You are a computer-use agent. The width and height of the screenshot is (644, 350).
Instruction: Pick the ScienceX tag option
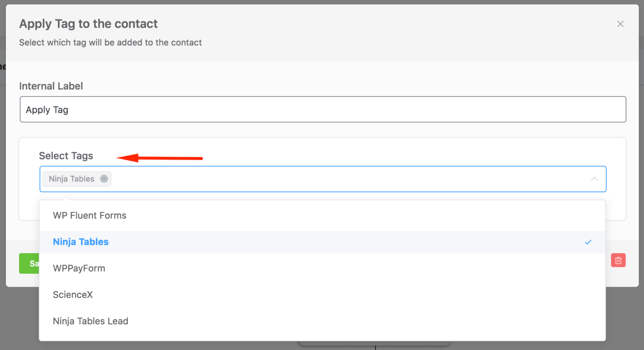point(322,295)
